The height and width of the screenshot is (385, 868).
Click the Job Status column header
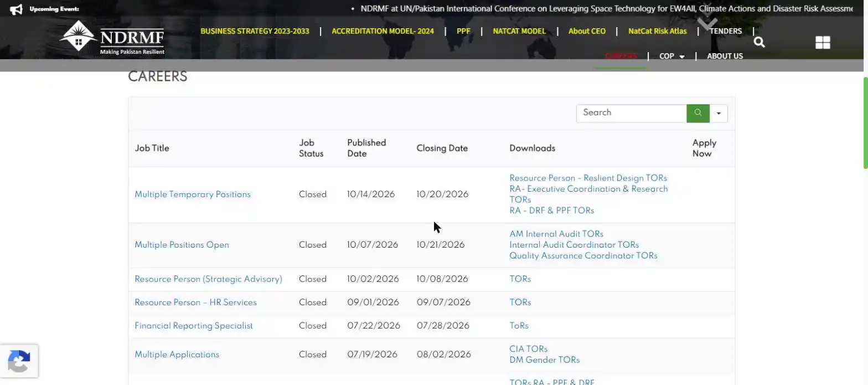tap(311, 148)
